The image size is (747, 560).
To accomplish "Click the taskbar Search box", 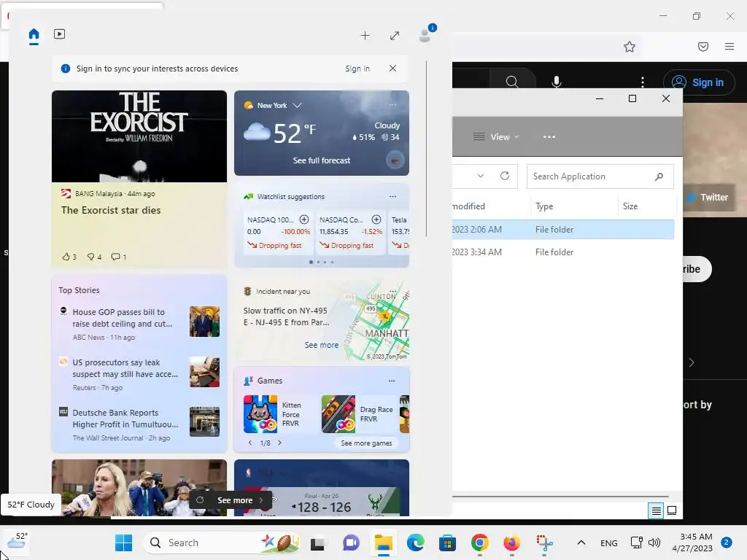I will (x=222, y=542).
